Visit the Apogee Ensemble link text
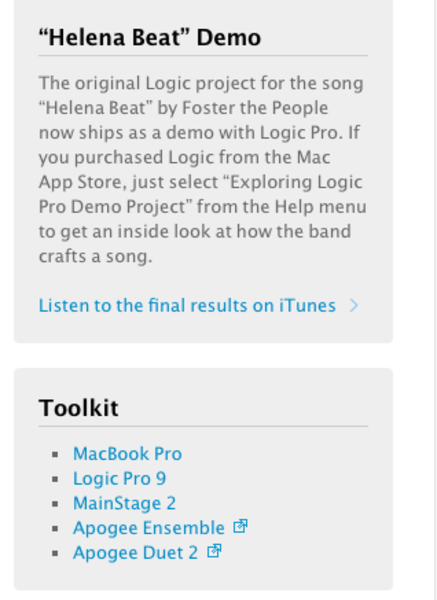 (149, 528)
